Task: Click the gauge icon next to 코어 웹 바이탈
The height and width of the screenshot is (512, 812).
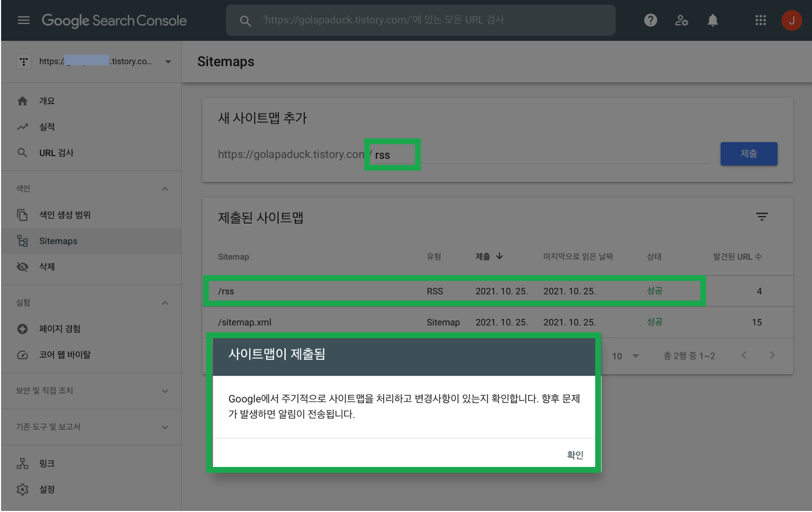Action: click(x=22, y=355)
